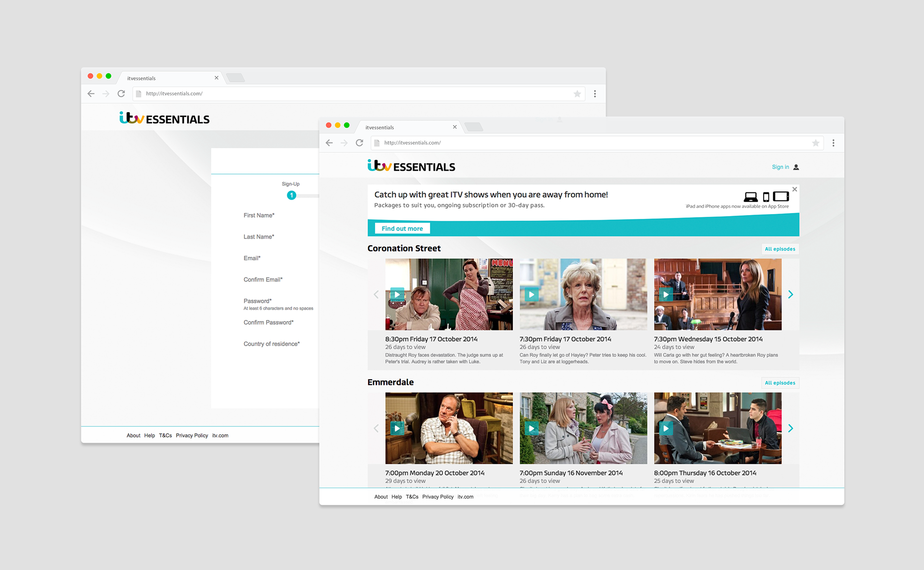The width and height of the screenshot is (924, 570).
Task: Show next Emmerdale episodes chevron
Action: point(790,428)
